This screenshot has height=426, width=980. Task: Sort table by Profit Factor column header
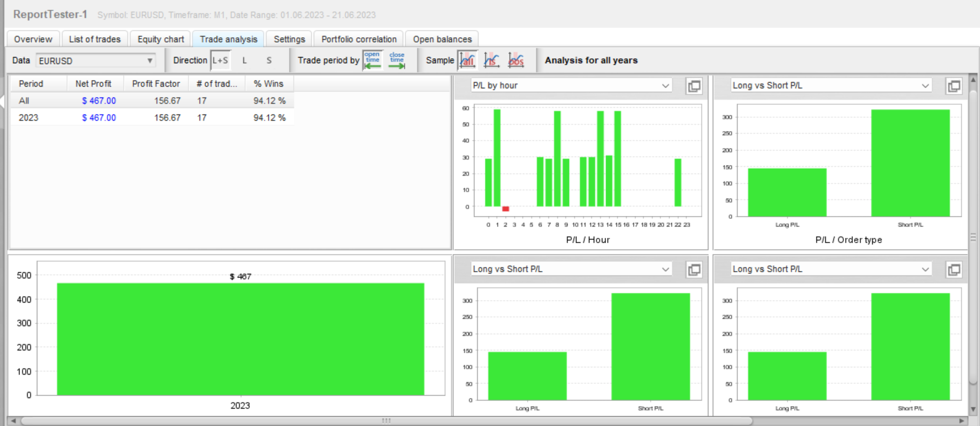pyautogui.click(x=156, y=84)
